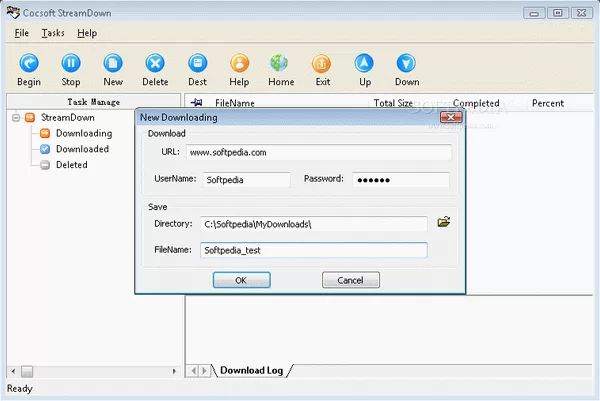Close the New Downloading dialog

pos(451,117)
